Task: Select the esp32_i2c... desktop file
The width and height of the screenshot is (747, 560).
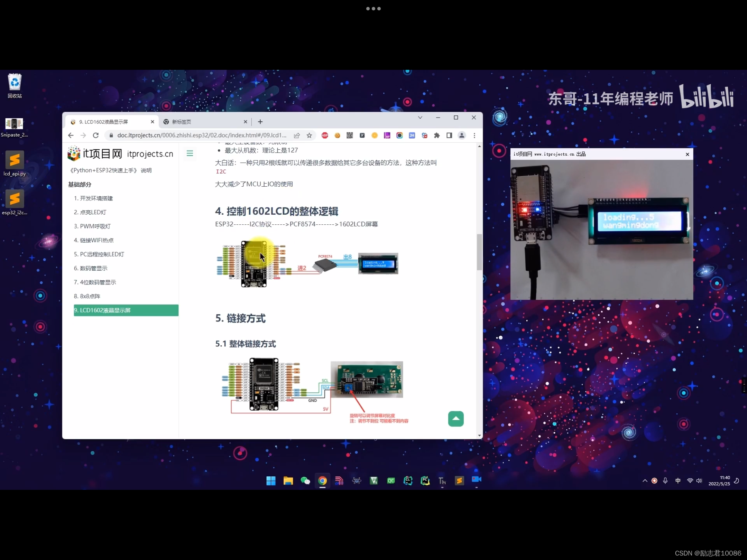Action: pos(15,203)
